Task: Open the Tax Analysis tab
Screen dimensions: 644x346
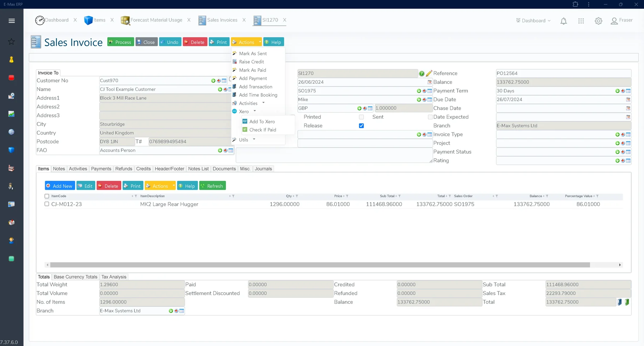Action: [x=114, y=277]
